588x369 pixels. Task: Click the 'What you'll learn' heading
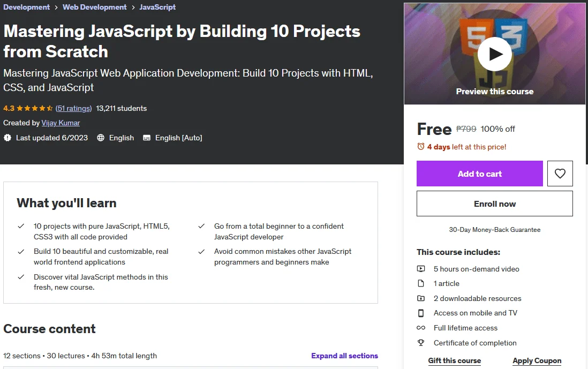tap(66, 203)
